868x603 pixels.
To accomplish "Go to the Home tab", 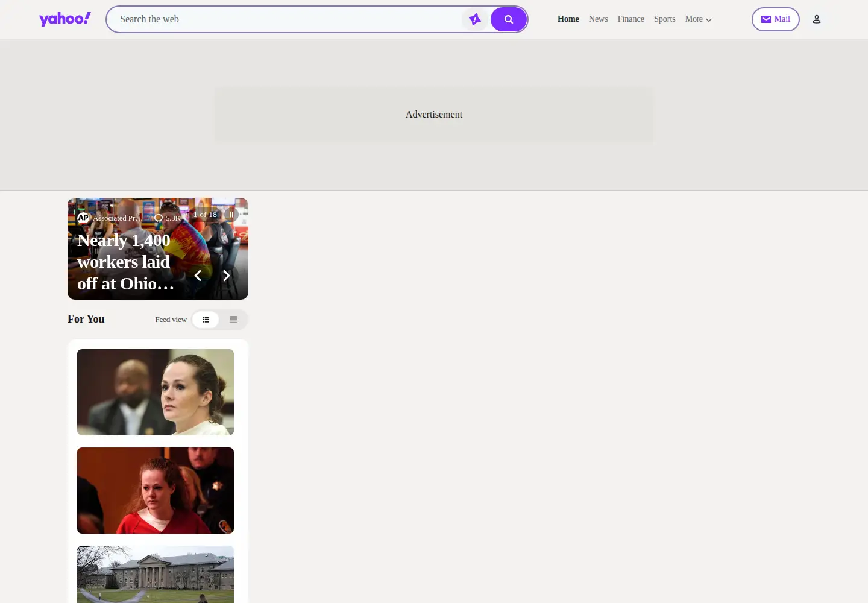I will (x=568, y=19).
